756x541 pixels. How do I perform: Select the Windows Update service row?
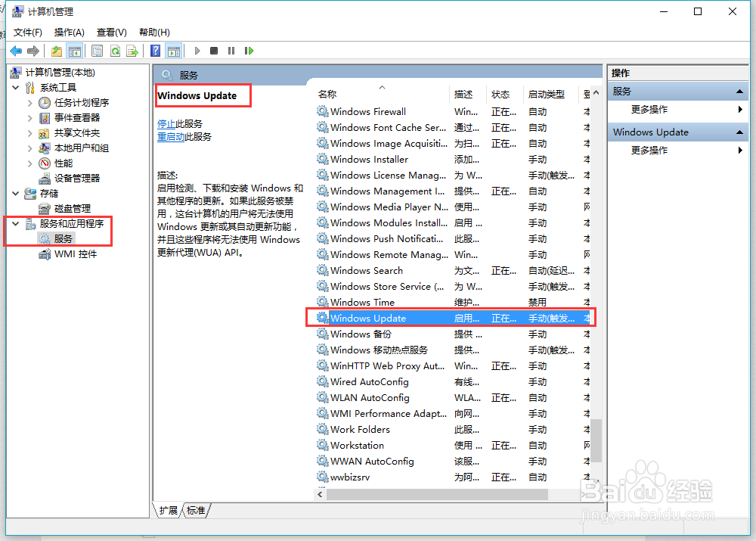click(453, 319)
